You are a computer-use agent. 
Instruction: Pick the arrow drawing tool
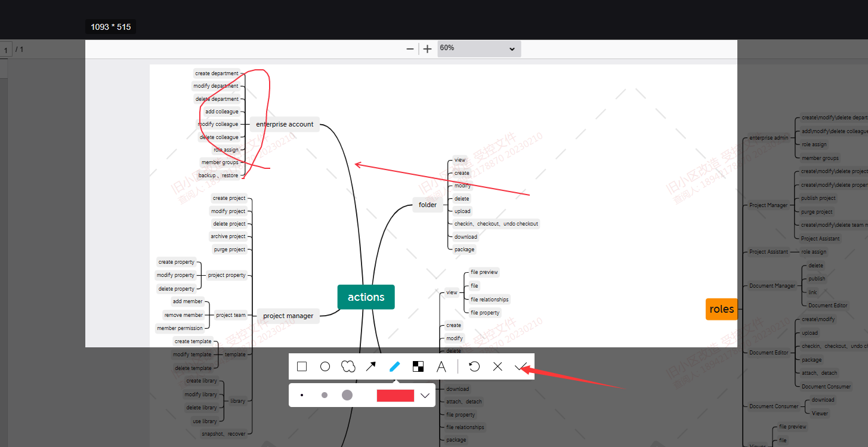click(370, 366)
